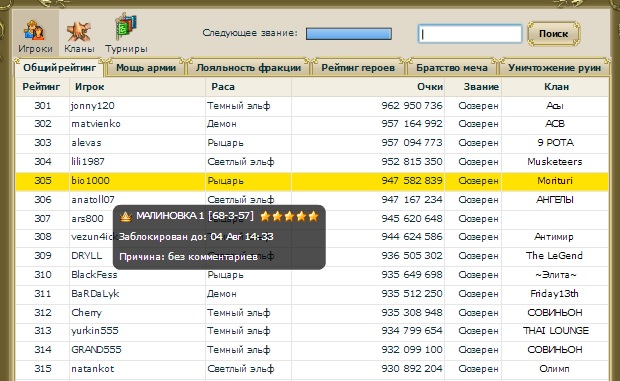
Task: Click the Рейтинг column header
Action: coord(42,87)
